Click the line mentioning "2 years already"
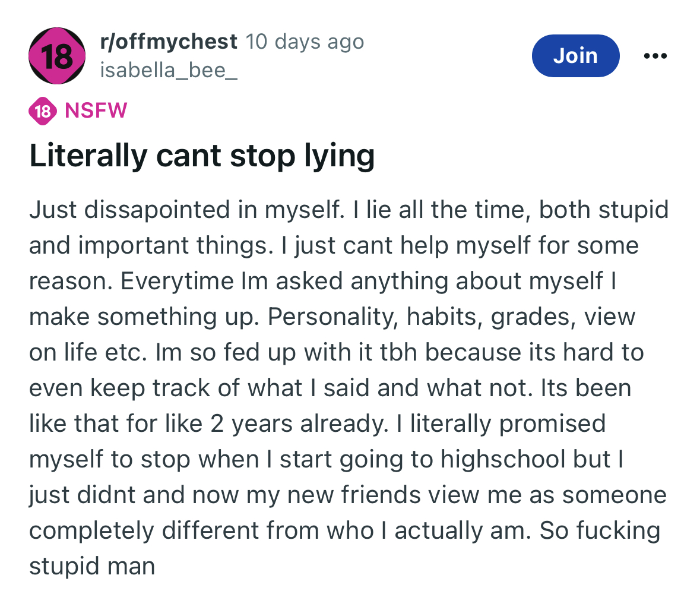 tap(317, 424)
